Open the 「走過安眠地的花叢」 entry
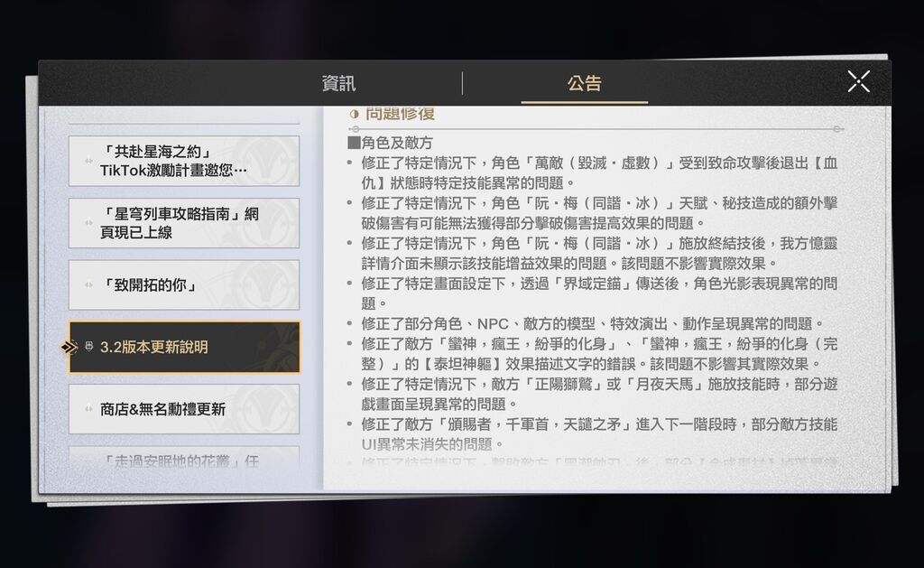The image size is (924, 568). [184, 459]
